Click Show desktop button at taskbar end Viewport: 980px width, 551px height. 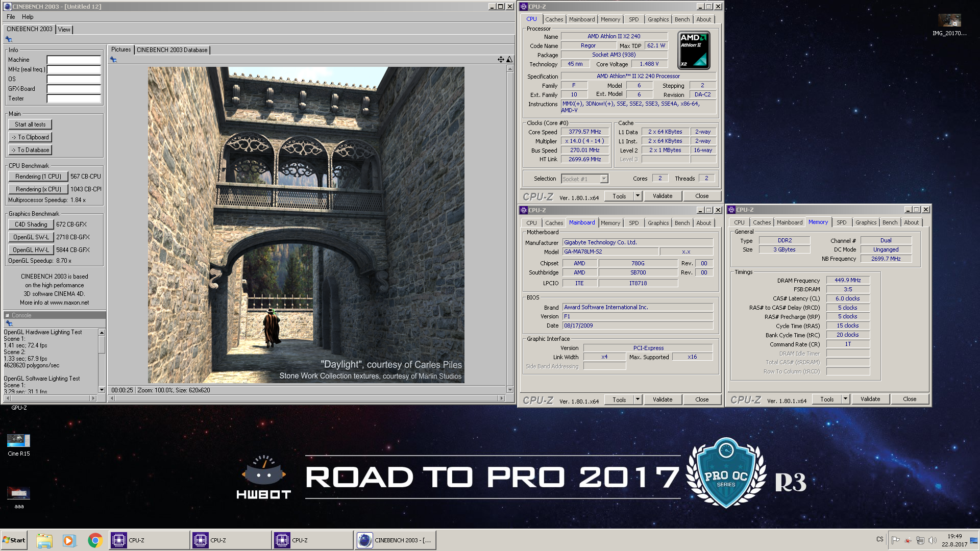pos(974,540)
